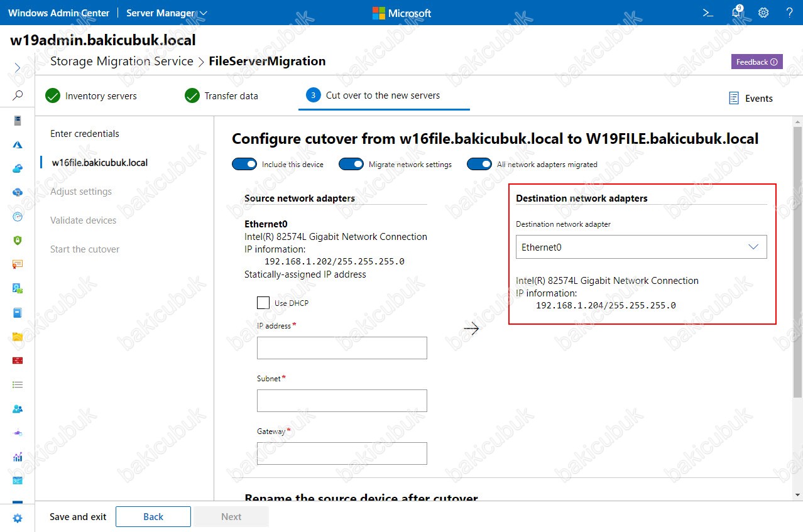Open Storage Migration Service breadcrumb link
The image size is (803, 532).
[122, 62]
